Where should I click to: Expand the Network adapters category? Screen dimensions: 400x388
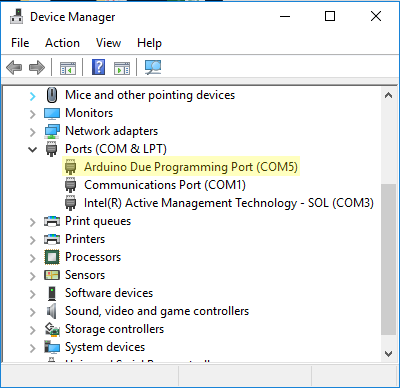click(32, 132)
